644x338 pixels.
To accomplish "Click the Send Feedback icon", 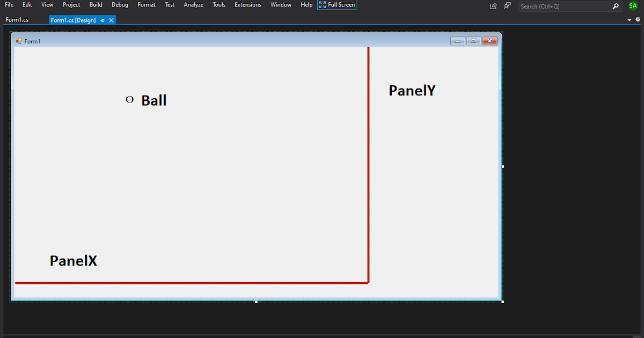I will [x=507, y=5].
